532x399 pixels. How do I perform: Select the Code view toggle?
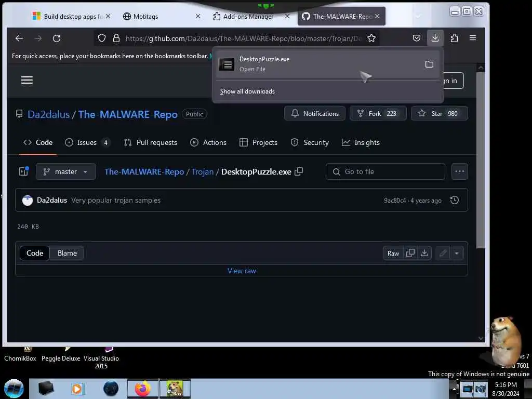coord(35,253)
